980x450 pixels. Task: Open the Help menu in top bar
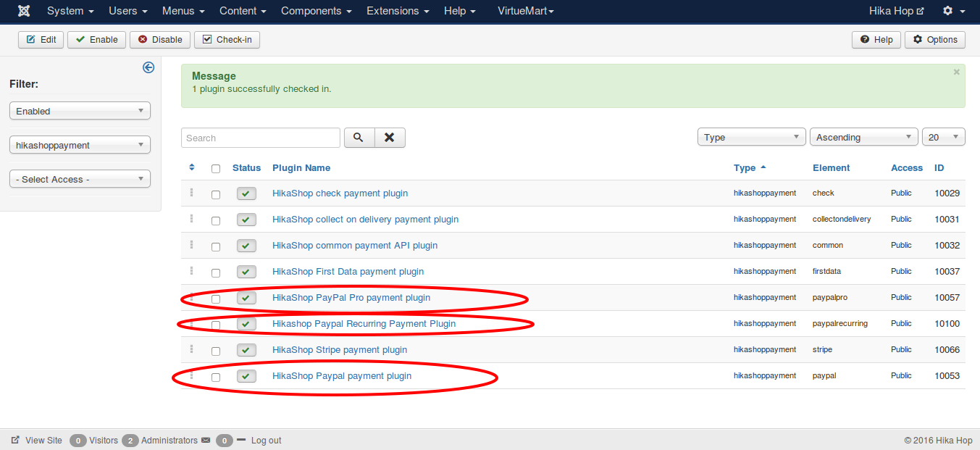pyautogui.click(x=460, y=11)
